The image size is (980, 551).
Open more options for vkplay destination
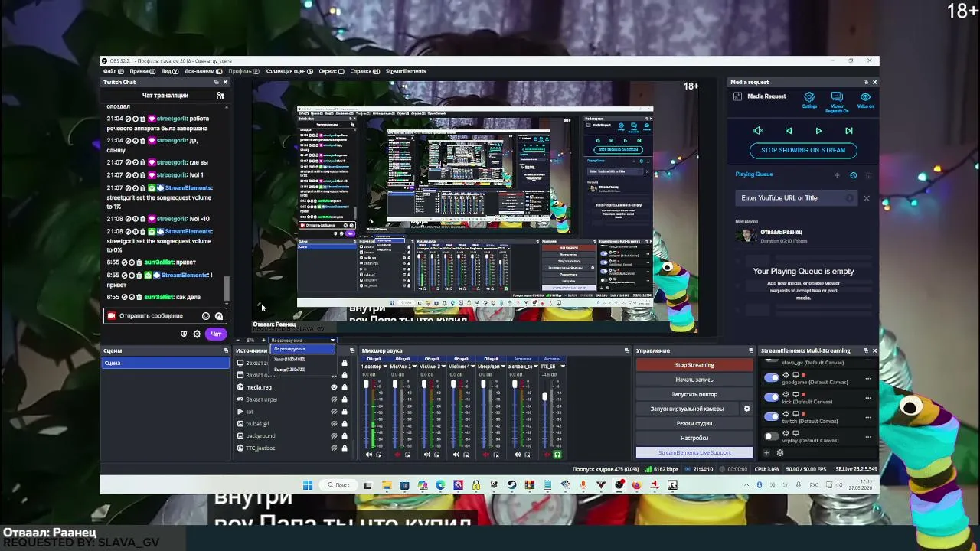point(867,436)
